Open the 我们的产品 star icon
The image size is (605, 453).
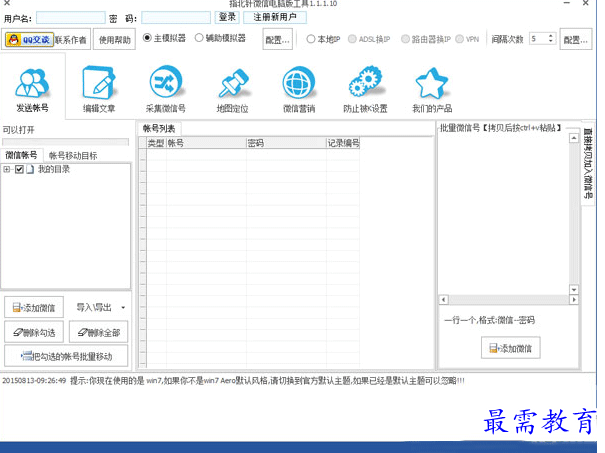coord(432,89)
